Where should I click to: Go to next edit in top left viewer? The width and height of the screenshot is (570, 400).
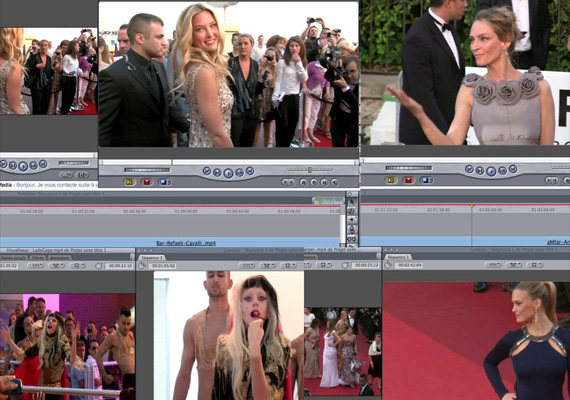click(43, 164)
